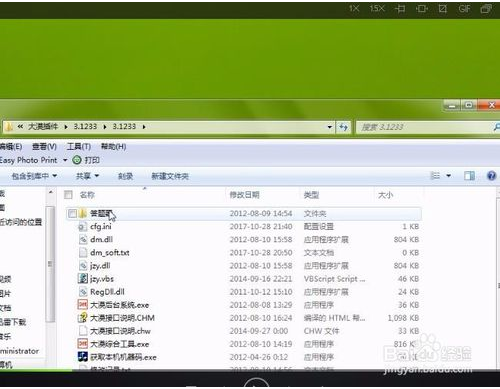Screen dimensions: 500x389
Task: Toggle the preview pane icon
Action: coord(469,176)
